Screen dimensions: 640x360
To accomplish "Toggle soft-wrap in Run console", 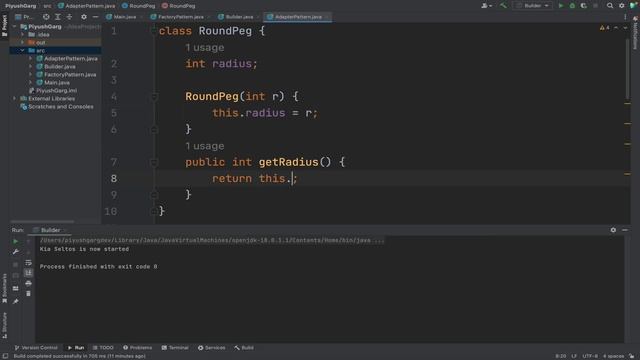I will click(28, 262).
